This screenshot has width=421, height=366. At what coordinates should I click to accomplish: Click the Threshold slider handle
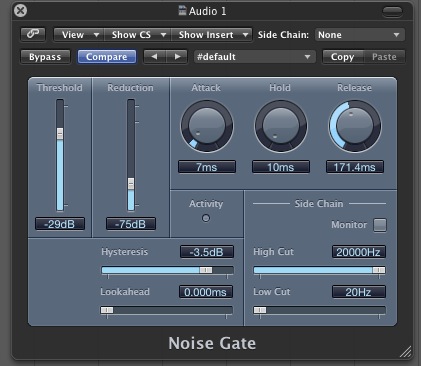[x=60, y=134]
